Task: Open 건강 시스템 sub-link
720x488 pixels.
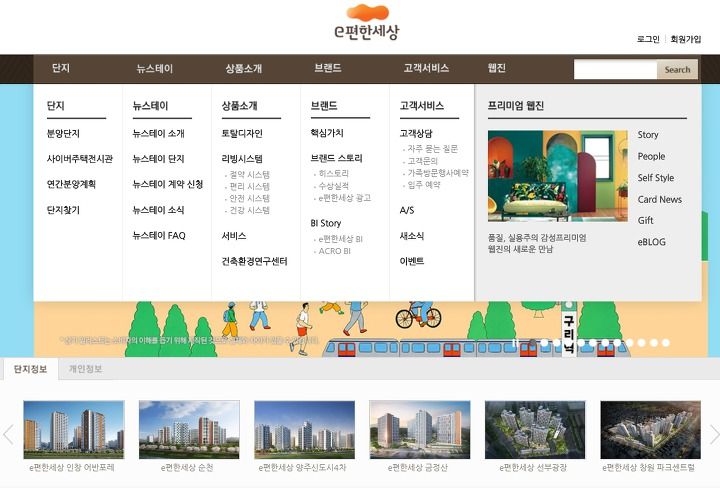Action: click(x=249, y=210)
